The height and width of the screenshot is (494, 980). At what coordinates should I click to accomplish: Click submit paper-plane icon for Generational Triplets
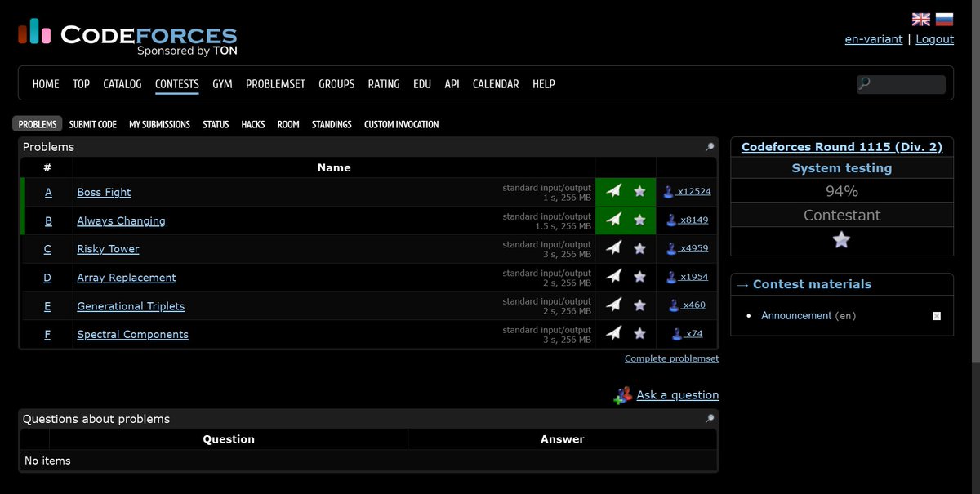click(x=614, y=305)
